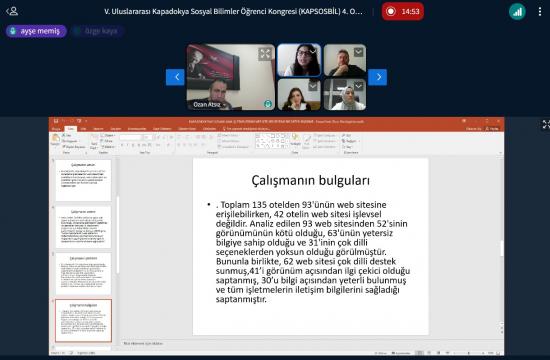Click the KAPSOSBİL congress meeting title
550x360 pixels.
[233, 12]
